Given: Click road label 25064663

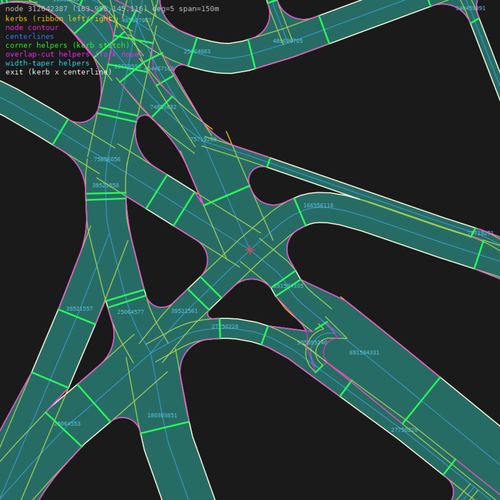Looking at the screenshot, I should tap(197, 52).
